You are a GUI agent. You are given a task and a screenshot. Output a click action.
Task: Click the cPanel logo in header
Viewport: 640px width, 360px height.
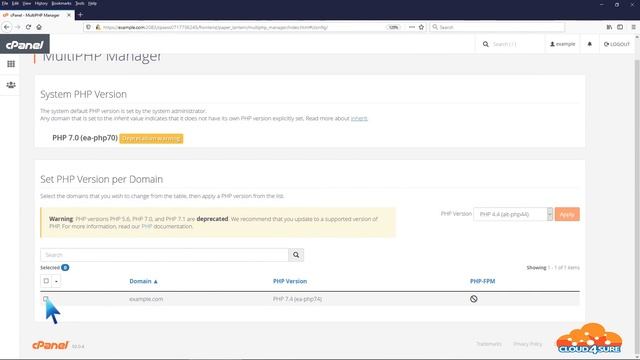24,44
